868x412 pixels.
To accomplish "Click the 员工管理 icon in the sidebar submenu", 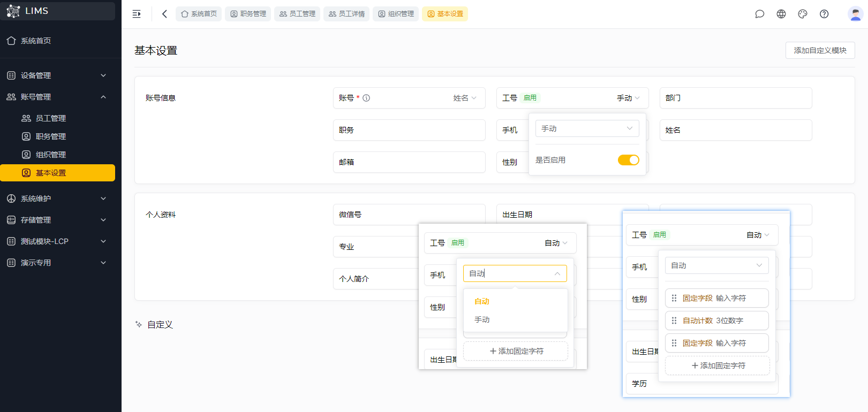I will [x=26, y=118].
